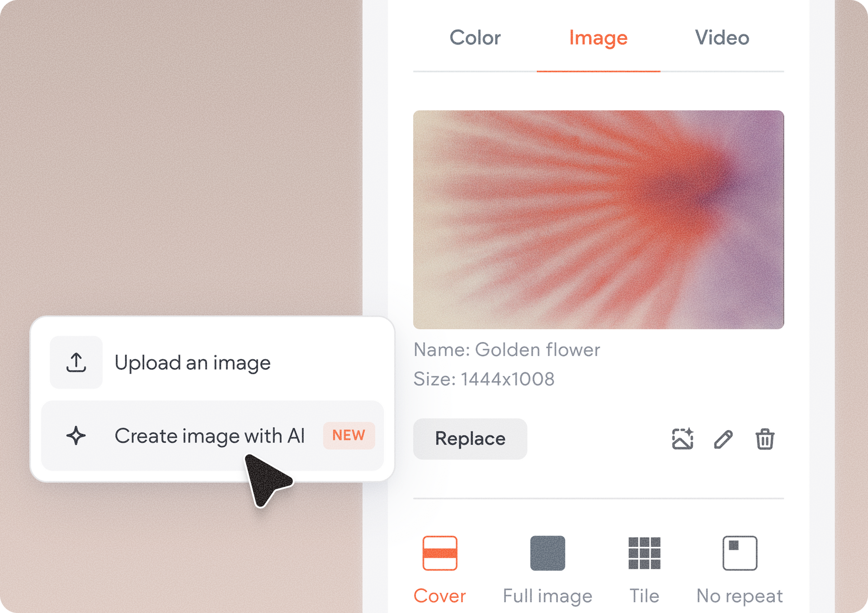Click the Tile label
868x613 pixels.
[x=645, y=596]
